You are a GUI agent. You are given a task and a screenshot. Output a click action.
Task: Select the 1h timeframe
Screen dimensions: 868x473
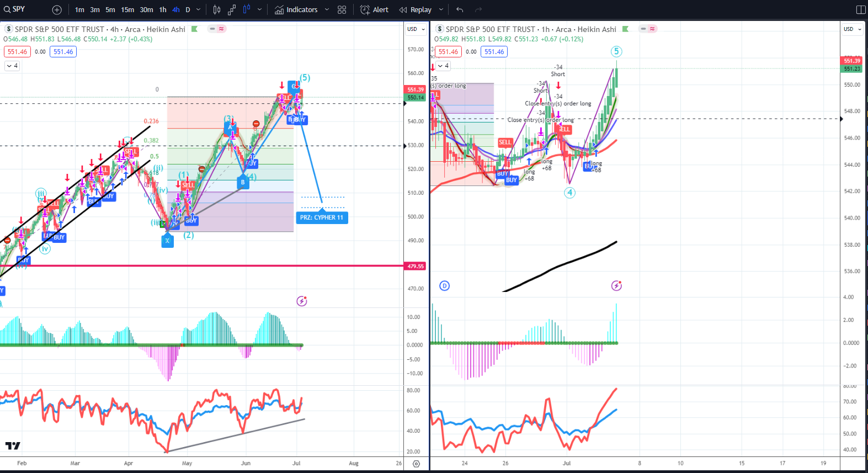coord(163,10)
